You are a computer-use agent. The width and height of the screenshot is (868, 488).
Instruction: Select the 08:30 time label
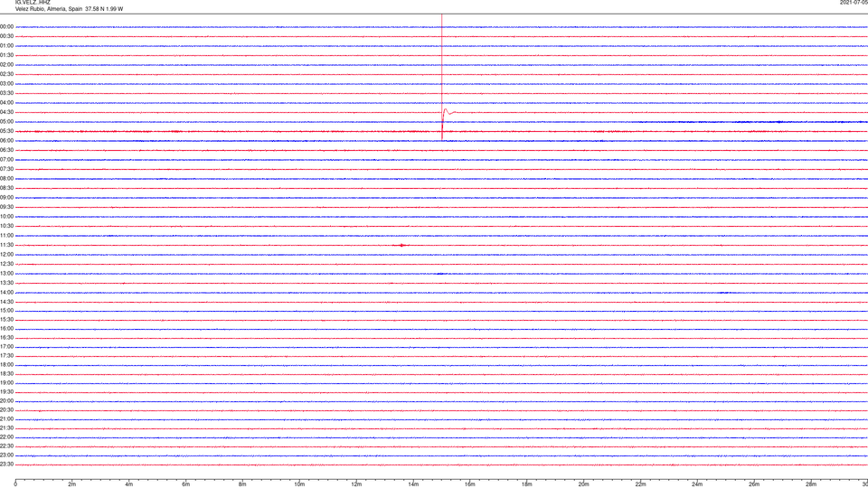[x=6, y=188]
